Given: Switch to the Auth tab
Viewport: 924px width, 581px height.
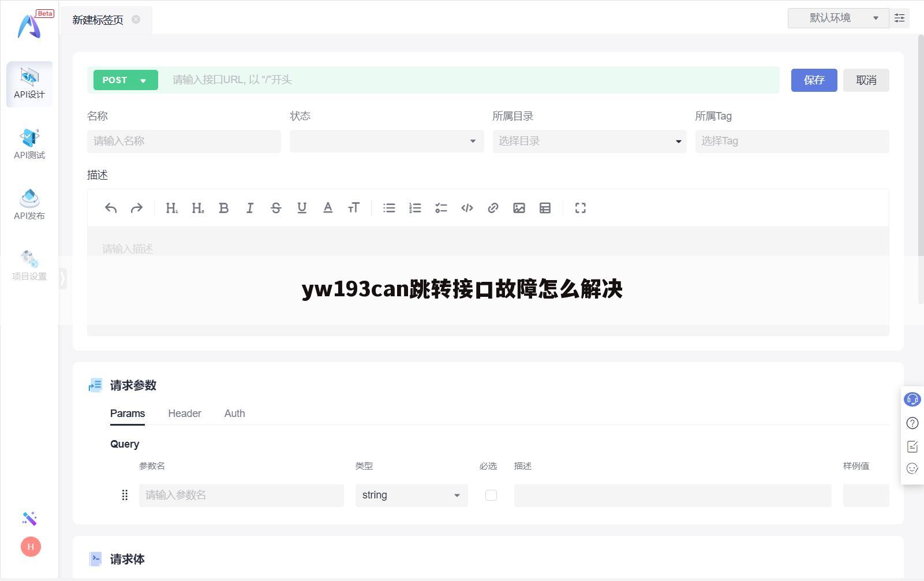Looking at the screenshot, I should click(235, 414).
